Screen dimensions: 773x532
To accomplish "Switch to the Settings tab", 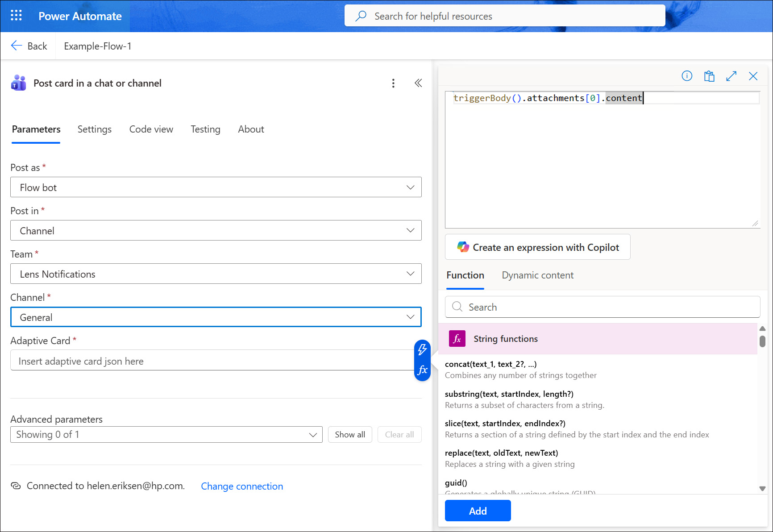I will tap(94, 129).
